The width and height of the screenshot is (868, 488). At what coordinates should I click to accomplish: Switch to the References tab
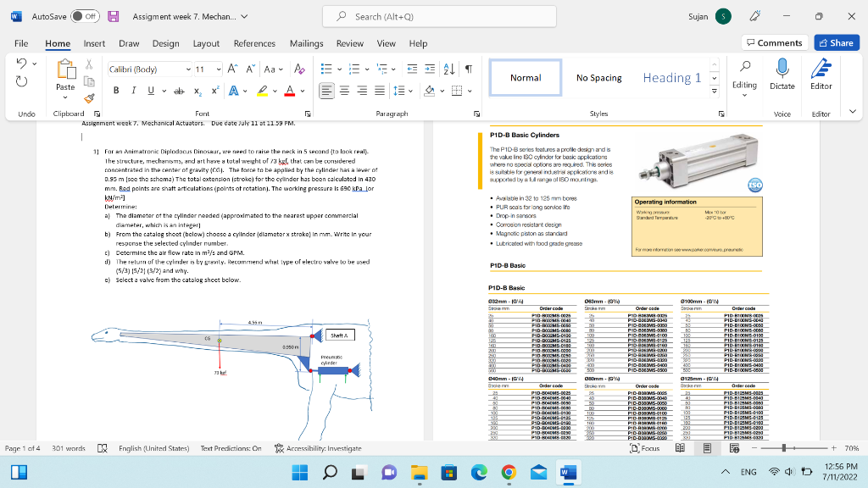(254, 43)
